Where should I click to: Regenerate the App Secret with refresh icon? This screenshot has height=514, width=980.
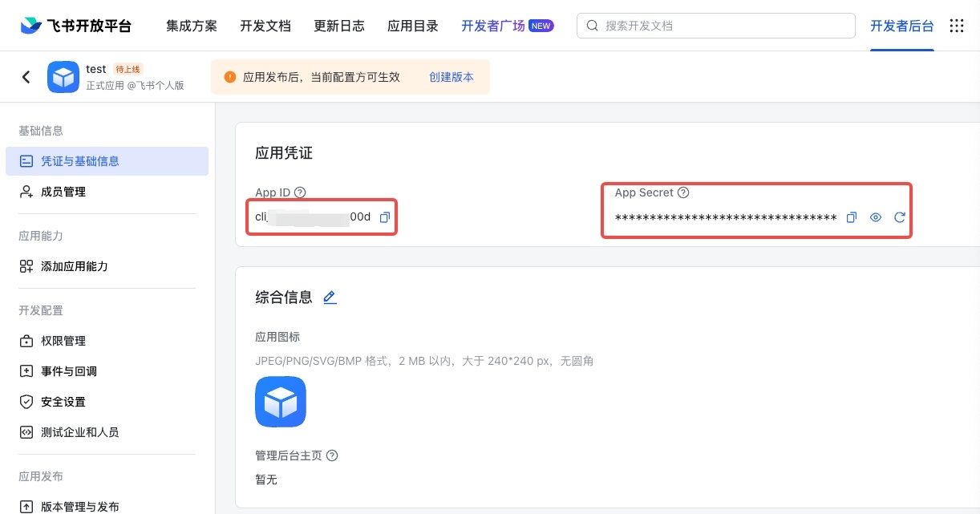(900, 217)
